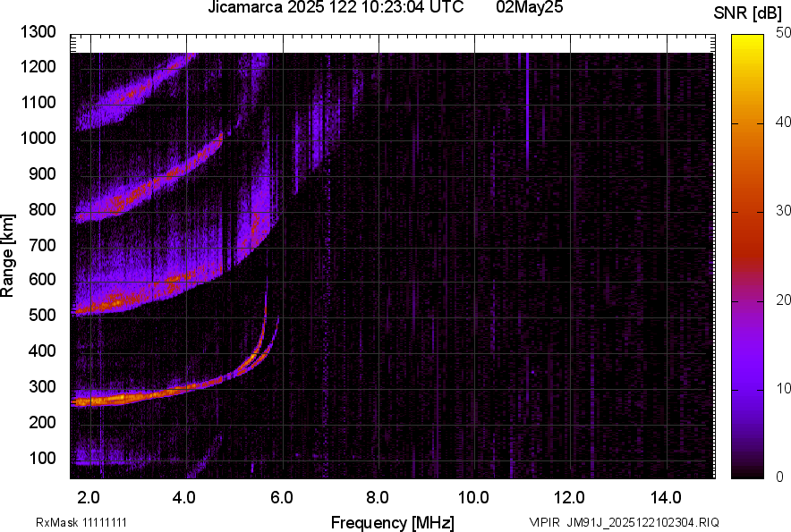Click the 10.0 MHz frequency tick label
This screenshot has height=532, width=791.
473,497
